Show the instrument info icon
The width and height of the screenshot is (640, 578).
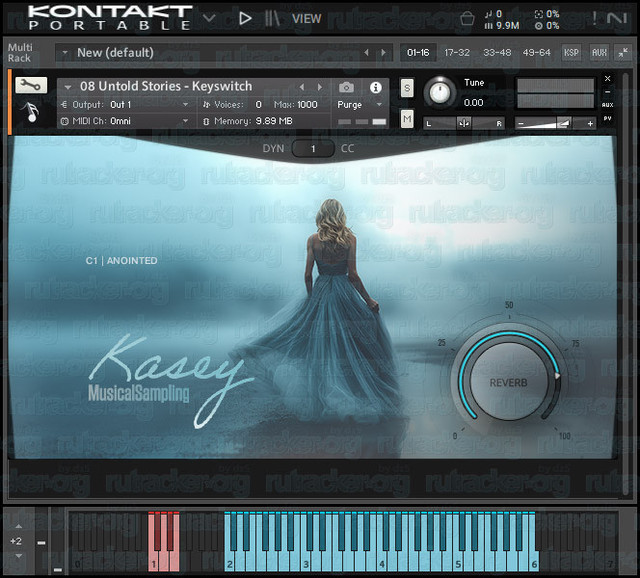pos(376,87)
